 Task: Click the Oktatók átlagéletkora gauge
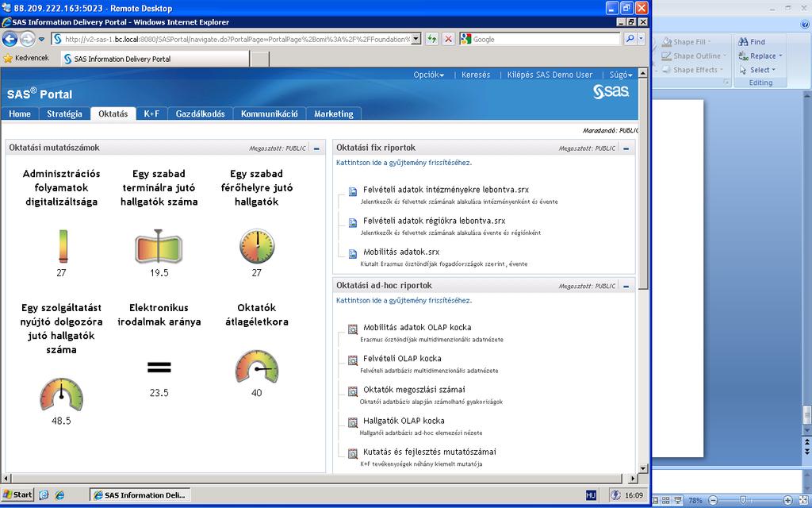(x=257, y=367)
